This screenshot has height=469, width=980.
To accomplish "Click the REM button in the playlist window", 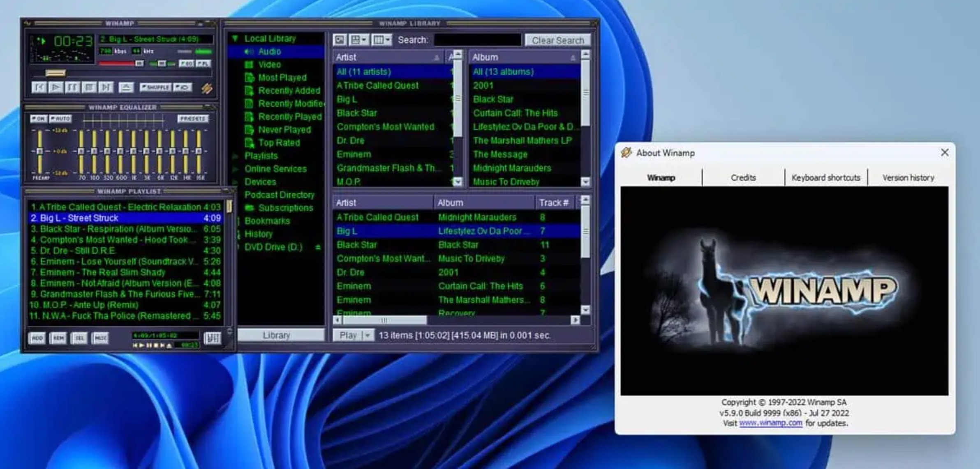I will pyautogui.click(x=58, y=338).
